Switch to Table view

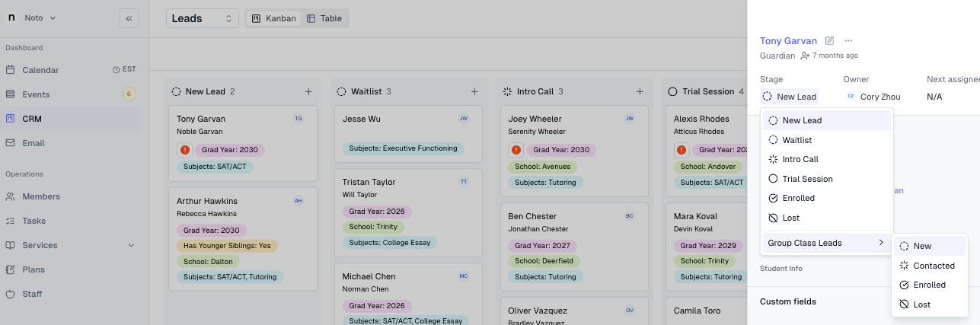pyautogui.click(x=324, y=18)
